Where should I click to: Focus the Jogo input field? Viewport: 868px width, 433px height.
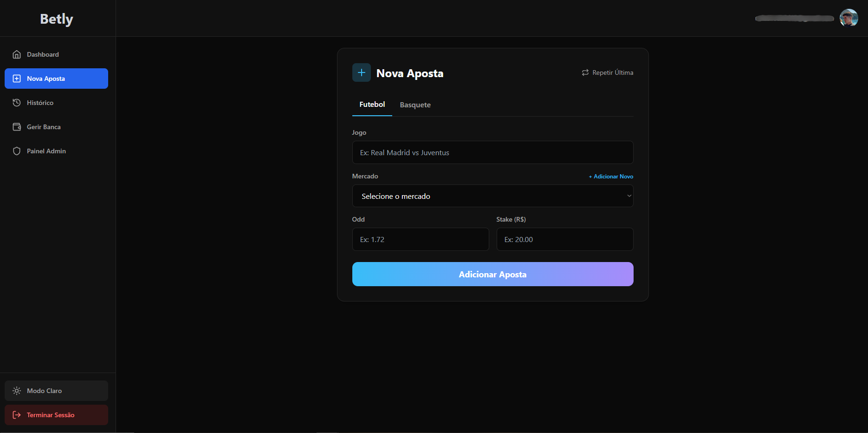(x=492, y=152)
